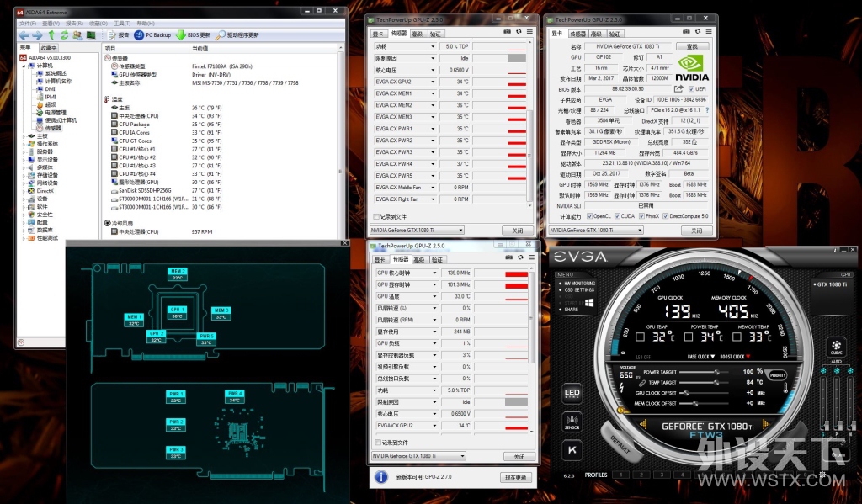This screenshot has height=504, width=862.
Task: Toggle 记录到文件 in GPU-Z window showing GPU 核心时钟
Action: (x=378, y=443)
